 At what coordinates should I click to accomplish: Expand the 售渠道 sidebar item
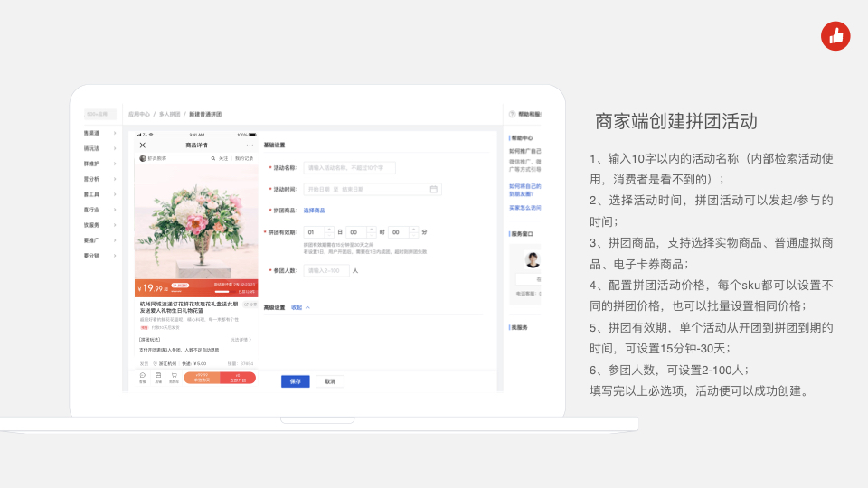point(99,133)
